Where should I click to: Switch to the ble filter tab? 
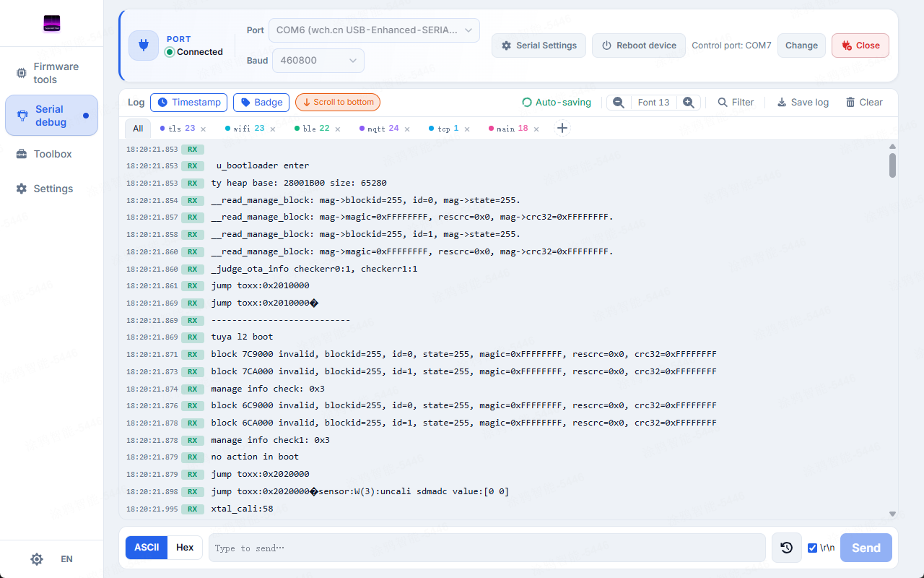tap(312, 129)
